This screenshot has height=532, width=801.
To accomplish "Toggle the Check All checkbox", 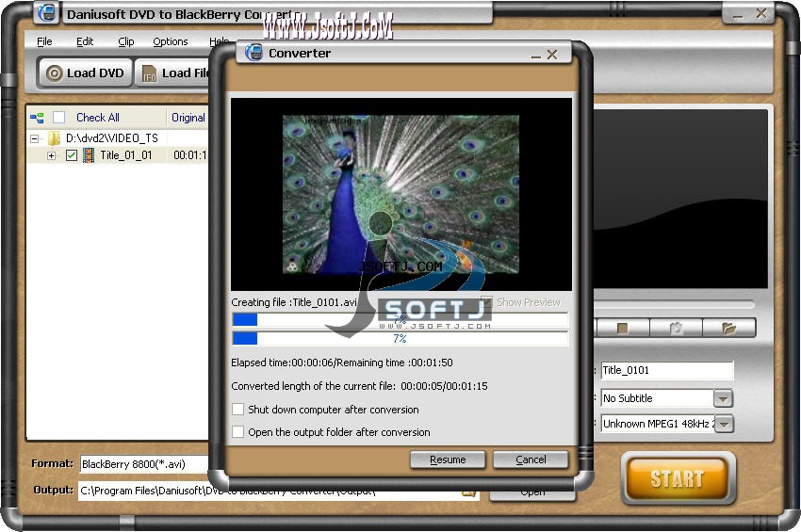I will click(59, 118).
